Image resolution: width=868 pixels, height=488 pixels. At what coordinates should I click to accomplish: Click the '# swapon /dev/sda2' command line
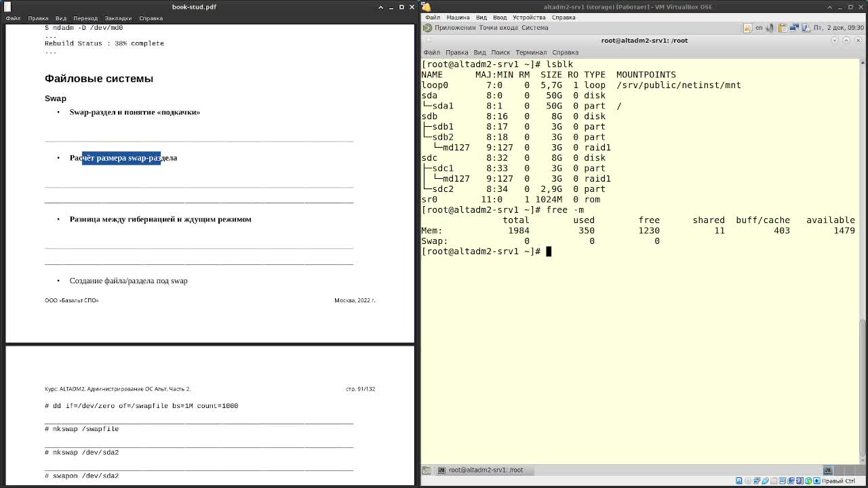point(82,476)
